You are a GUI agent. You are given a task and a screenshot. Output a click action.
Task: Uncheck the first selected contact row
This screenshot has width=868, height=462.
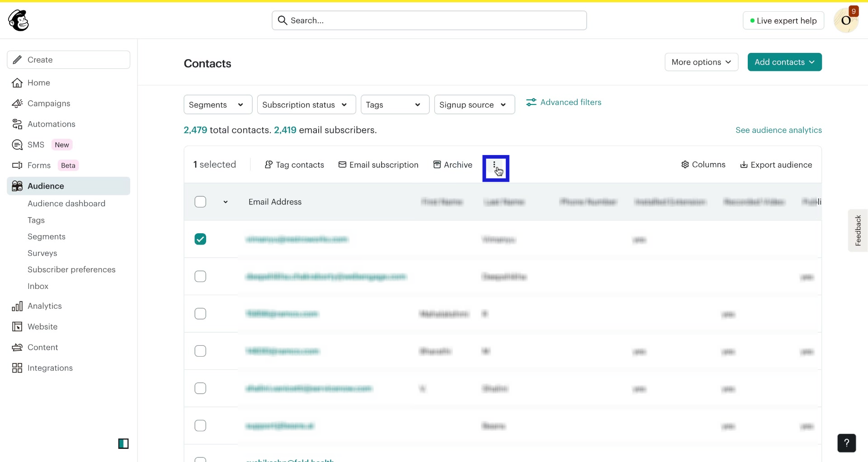click(x=200, y=239)
